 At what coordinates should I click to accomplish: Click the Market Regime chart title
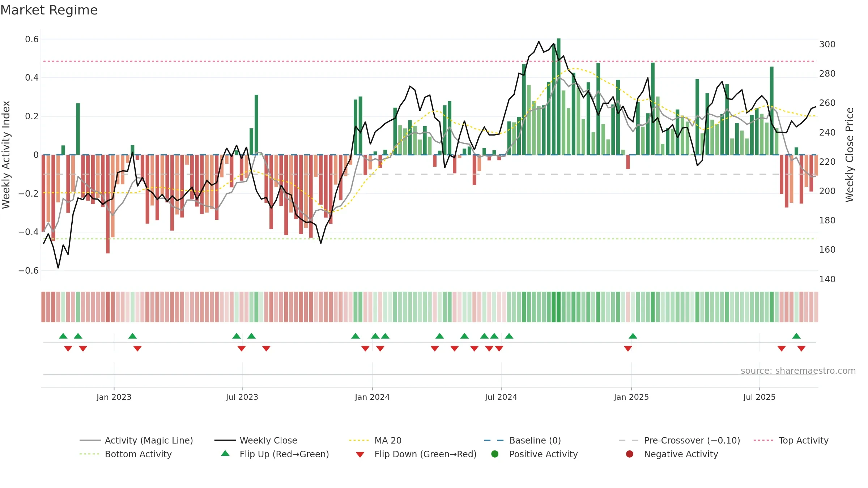click(x=49, y=10)
